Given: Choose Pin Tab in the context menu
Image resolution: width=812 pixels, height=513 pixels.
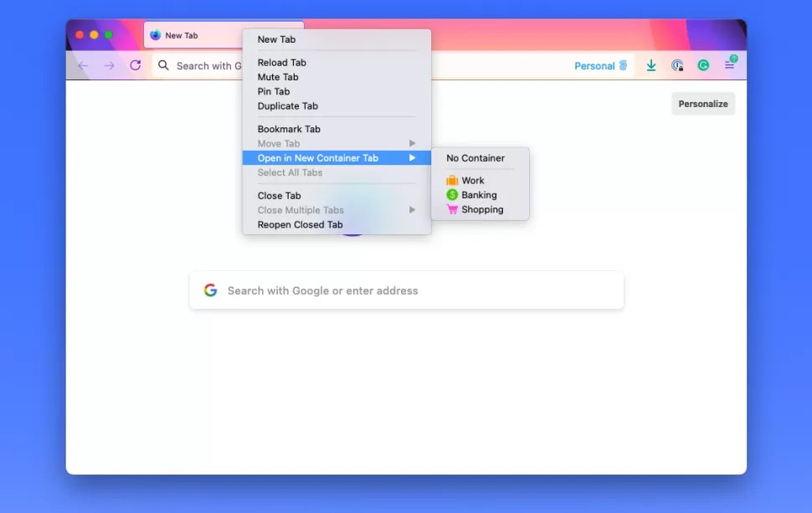Looking at the screenshot, I should [274, 92].
